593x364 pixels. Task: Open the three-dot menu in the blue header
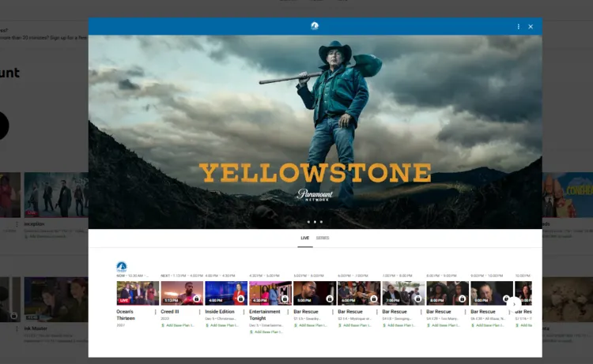point(519,26)
